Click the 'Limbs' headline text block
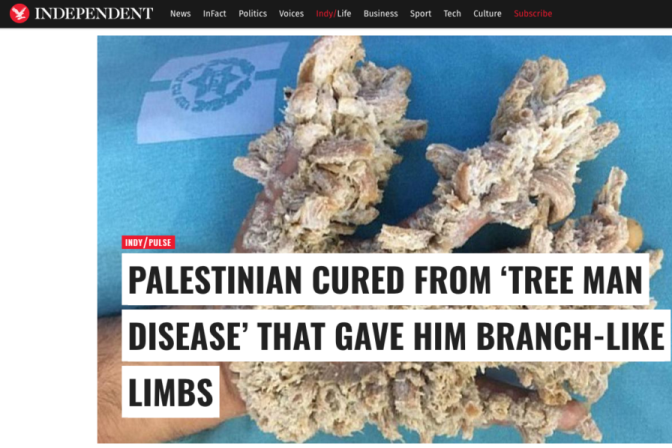 click(x=171, y=391)
